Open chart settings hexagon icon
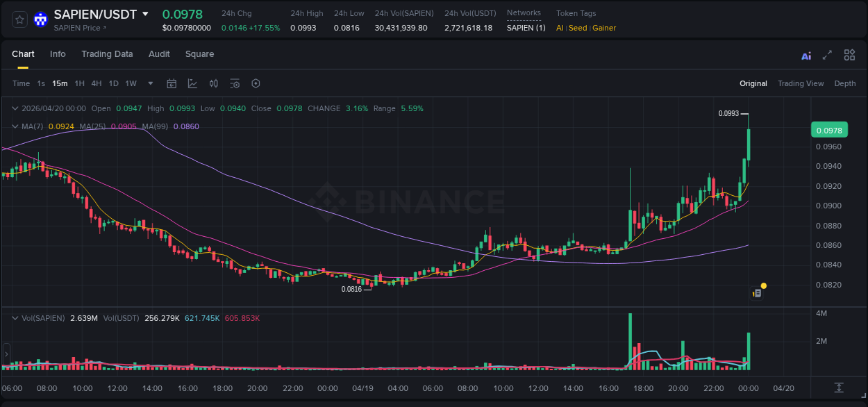 coord(256,83)
